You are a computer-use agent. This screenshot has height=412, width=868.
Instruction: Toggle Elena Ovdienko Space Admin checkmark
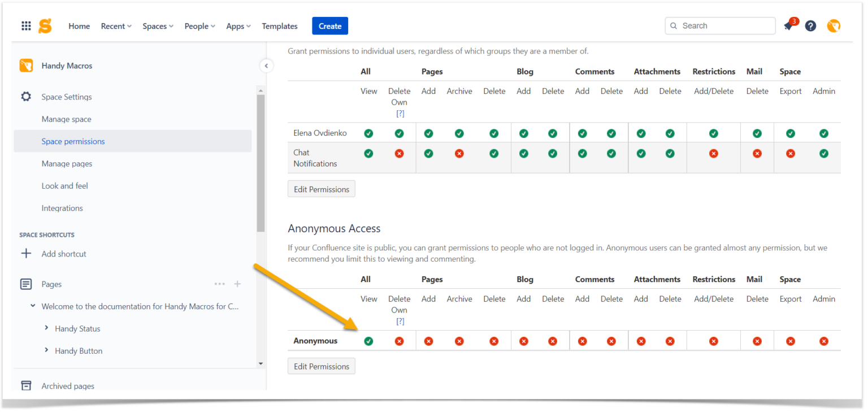pyautogui.click(x=823, y=133)
